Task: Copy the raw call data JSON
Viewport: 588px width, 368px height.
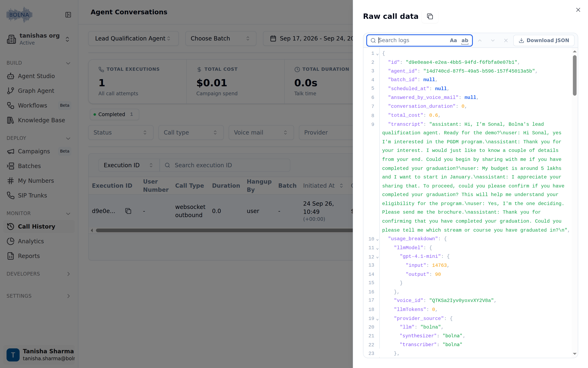Action: (x=430, y=16)
